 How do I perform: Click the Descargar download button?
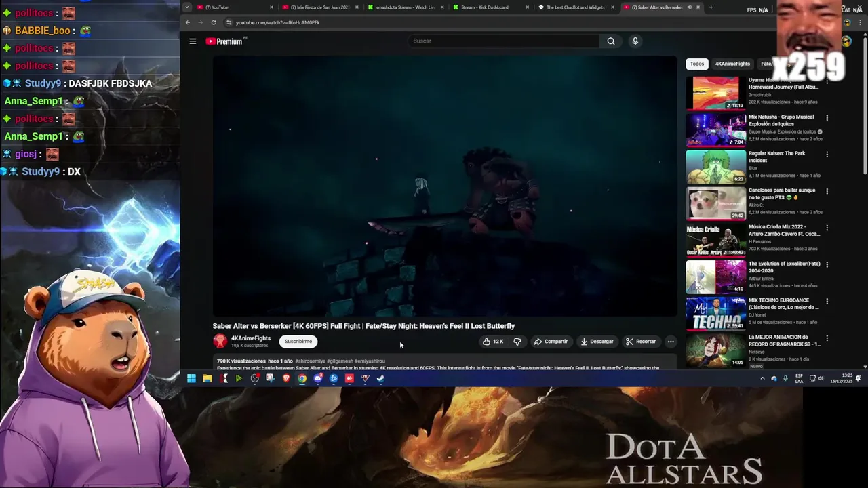pos(597,342)
